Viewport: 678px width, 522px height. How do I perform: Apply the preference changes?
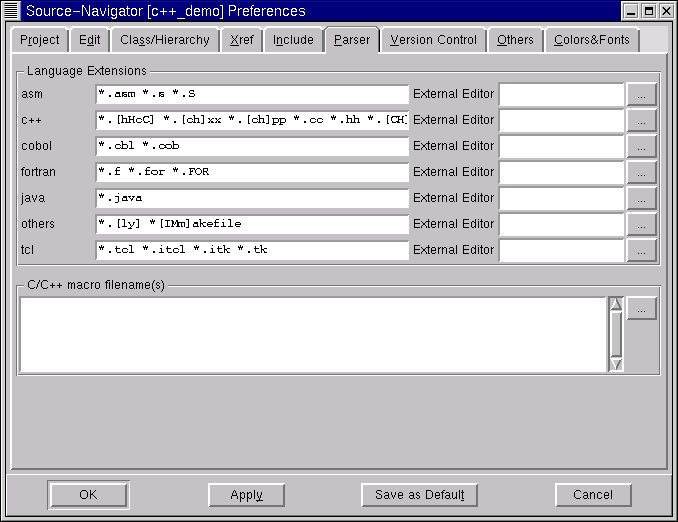(246, 495)
